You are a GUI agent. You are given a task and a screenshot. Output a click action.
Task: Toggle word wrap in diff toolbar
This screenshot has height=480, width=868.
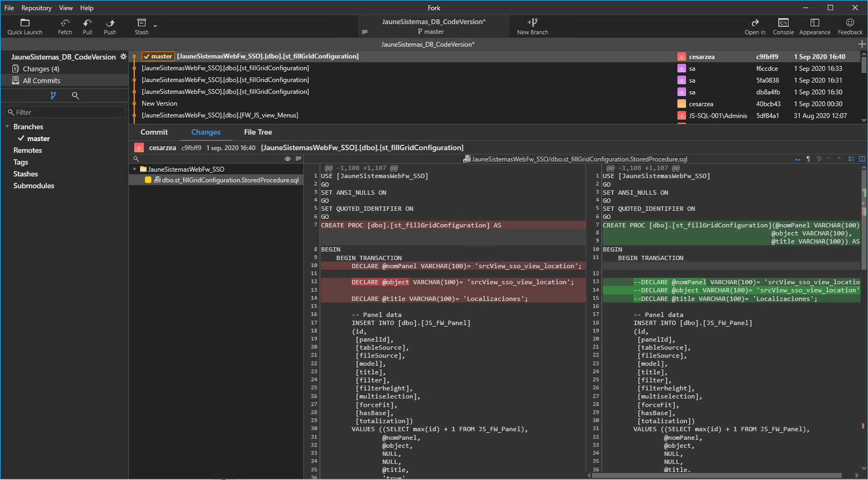(x=819, y=159)
